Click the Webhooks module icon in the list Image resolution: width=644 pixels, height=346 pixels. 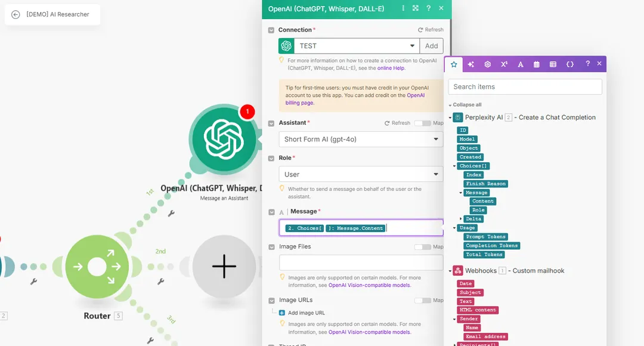pos(457,271)
